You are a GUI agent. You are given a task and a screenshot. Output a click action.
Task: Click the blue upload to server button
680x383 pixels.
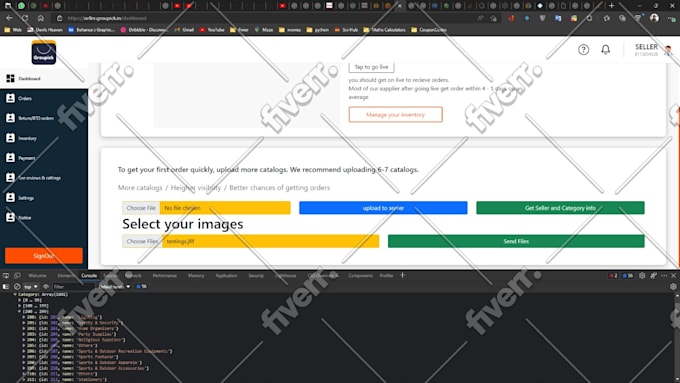click(383, 208)
